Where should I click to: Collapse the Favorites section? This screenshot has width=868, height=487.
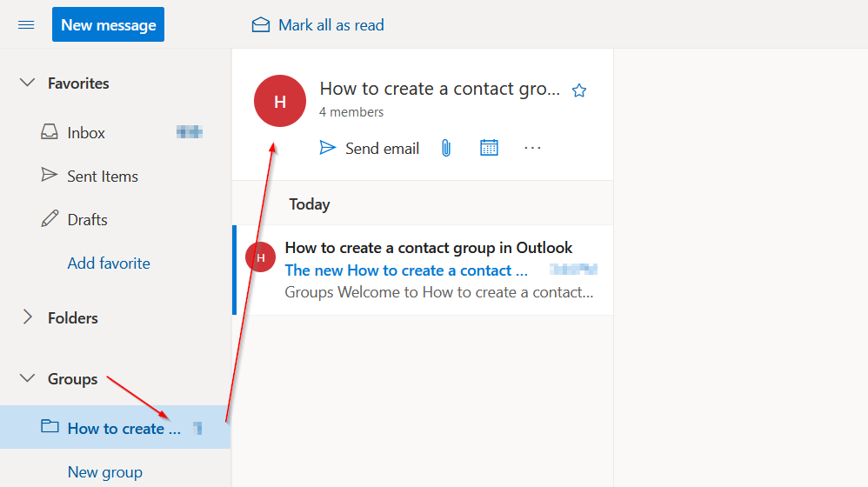(27, 83)
